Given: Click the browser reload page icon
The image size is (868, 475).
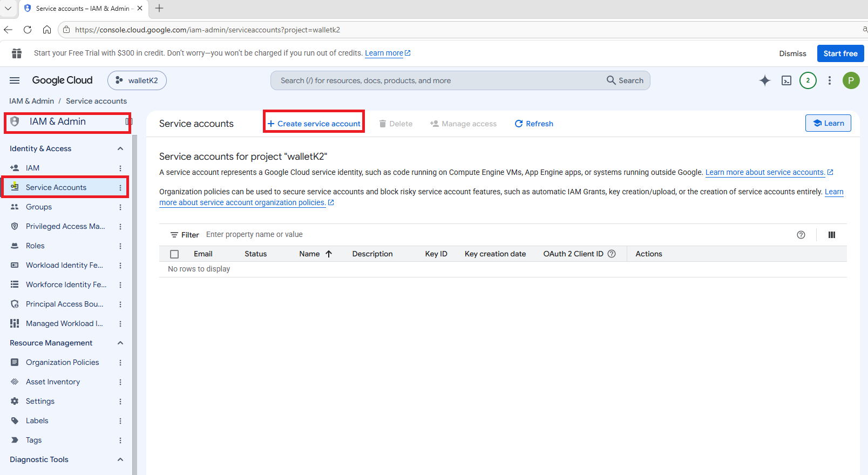Looking at the screenshot, I should [x=28, y=30].
